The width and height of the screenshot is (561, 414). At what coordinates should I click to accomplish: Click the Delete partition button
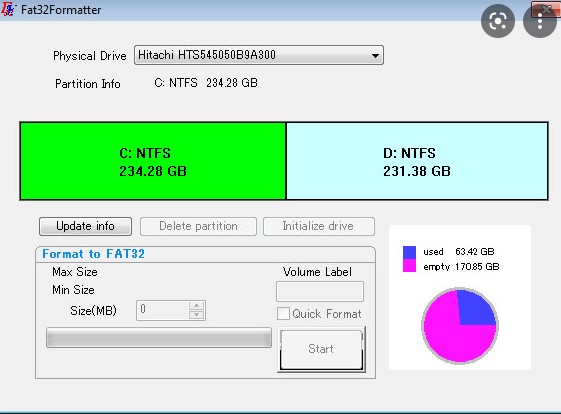pos(198,226)
